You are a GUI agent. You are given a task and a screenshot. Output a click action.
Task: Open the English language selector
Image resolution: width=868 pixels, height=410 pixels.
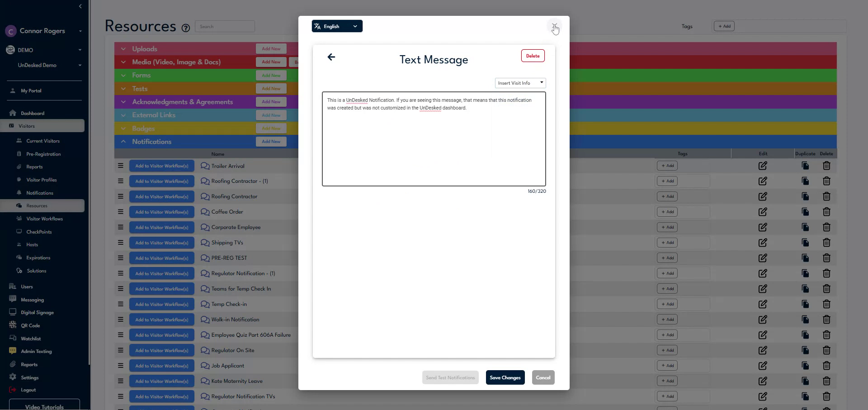click(336, 26)
